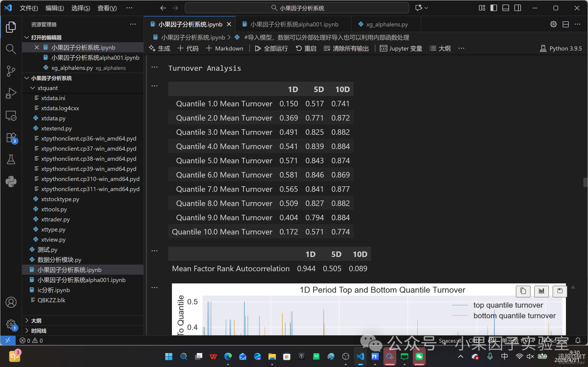Open the Python sidebar view
588x367 pixels.
pos(11,181)
